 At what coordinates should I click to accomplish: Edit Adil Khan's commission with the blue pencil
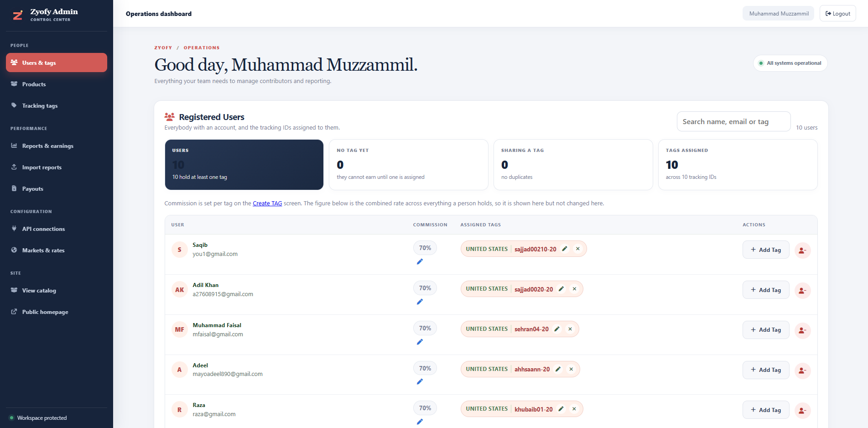tap(420, 302)
